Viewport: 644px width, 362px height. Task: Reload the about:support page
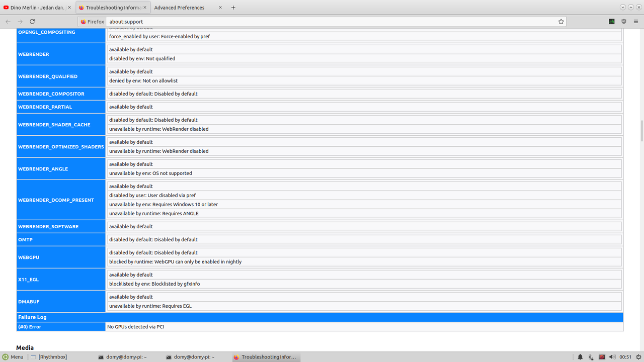coord(32,22)
